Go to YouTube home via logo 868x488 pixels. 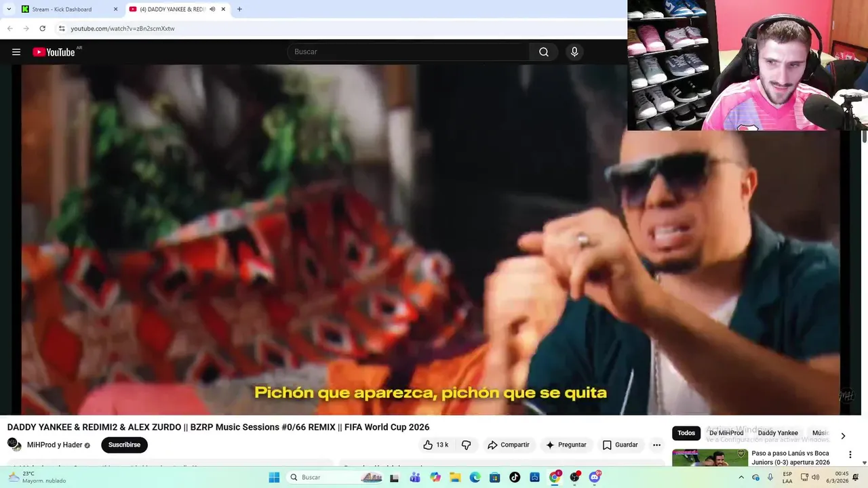tap(54, 52)
